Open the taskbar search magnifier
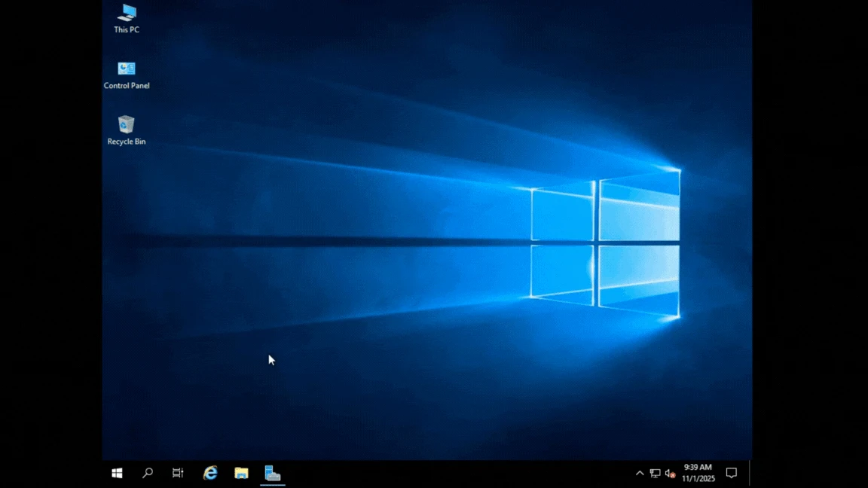The image size is (868, 488). point(148,473)
